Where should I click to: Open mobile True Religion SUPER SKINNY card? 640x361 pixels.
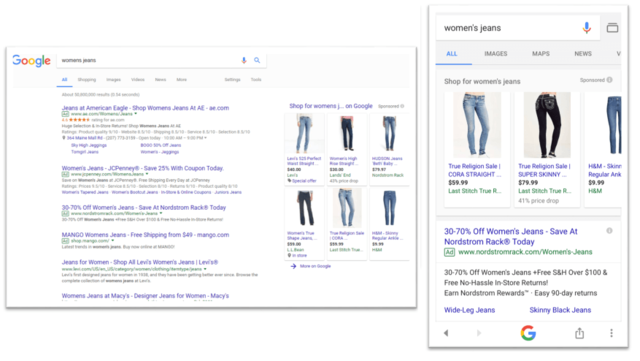[547, 149]
